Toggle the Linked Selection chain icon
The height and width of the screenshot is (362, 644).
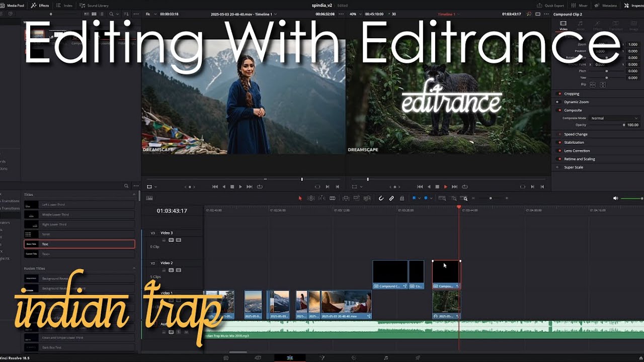click(391, 198)
